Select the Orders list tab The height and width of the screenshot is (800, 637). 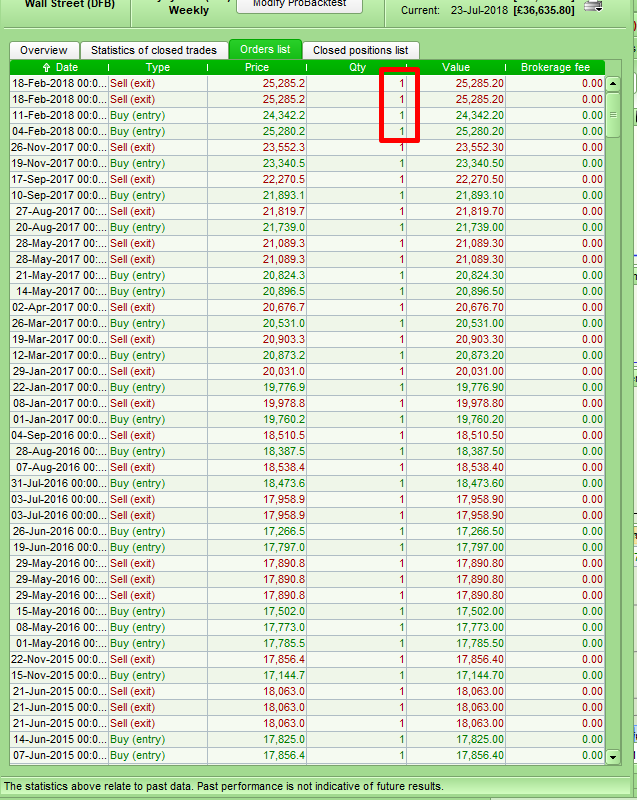click(x=265, y=49)
